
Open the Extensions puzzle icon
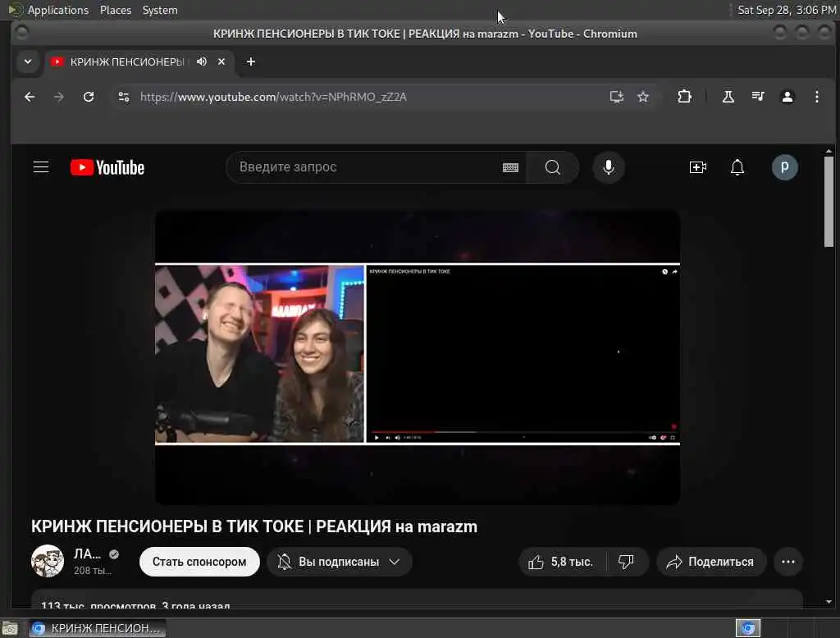pos(684,97)
